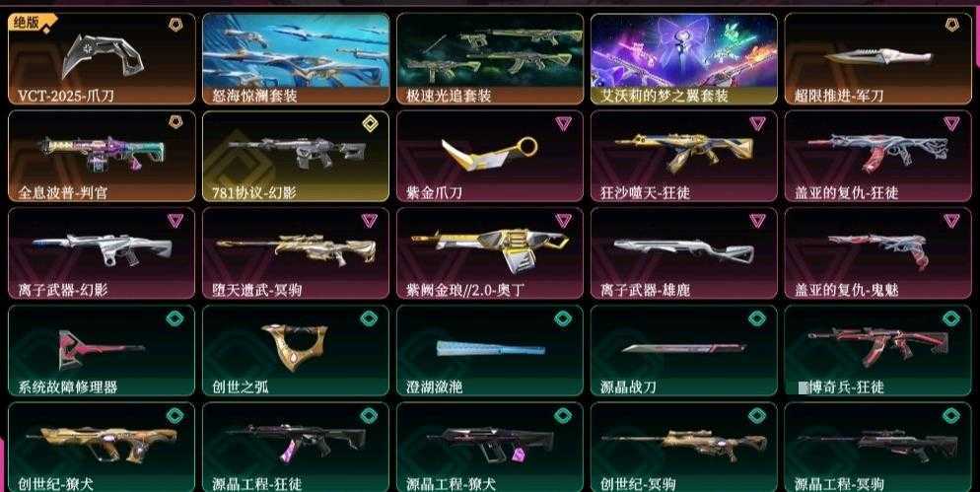This screenshot has height=492, width=980.
Task: Click the green tier icon on 源晶战刀
Action: (x=757, y=318)
